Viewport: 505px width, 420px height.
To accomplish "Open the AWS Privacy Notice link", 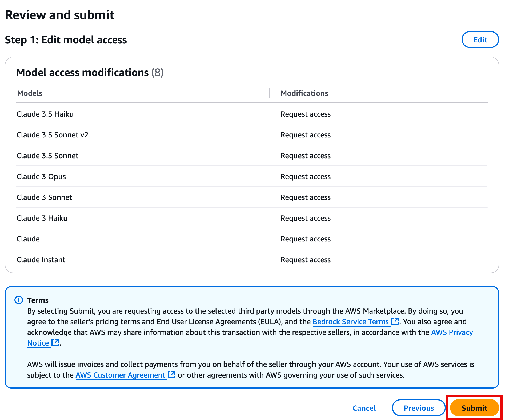I will 452,332.
